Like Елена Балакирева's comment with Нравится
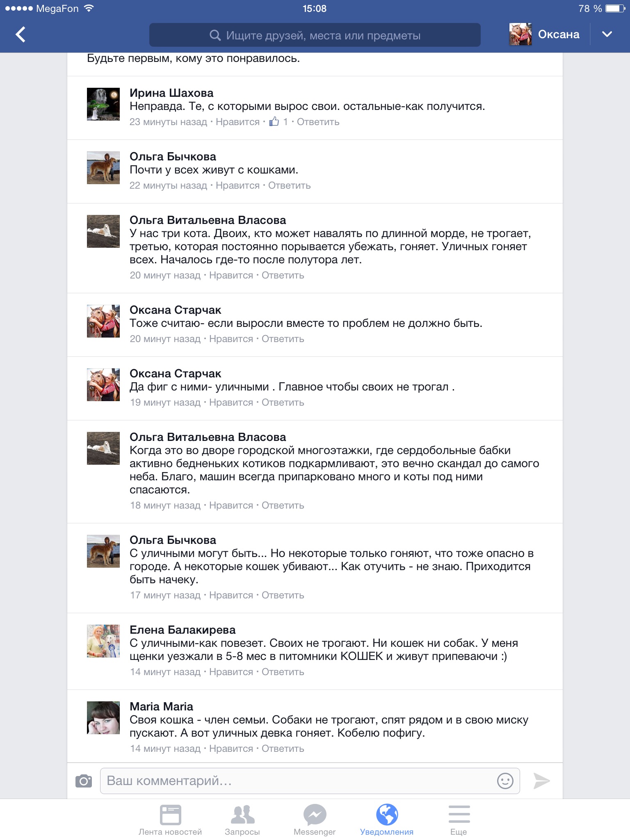The height and width of the screenshot is (840, 630). 231,672
